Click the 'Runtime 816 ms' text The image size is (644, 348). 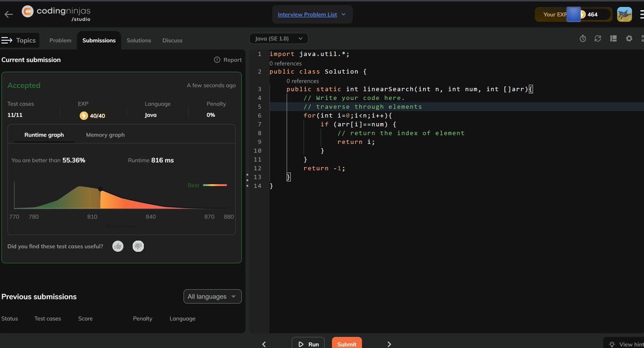point(151,160)
